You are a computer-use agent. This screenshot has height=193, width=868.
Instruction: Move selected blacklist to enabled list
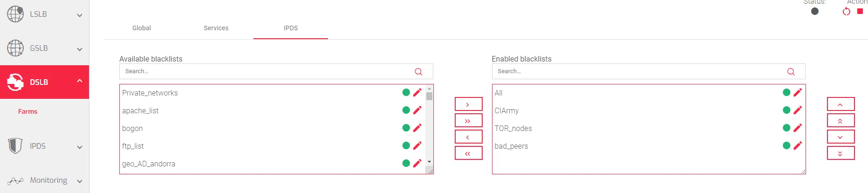[x=468, y=104]
